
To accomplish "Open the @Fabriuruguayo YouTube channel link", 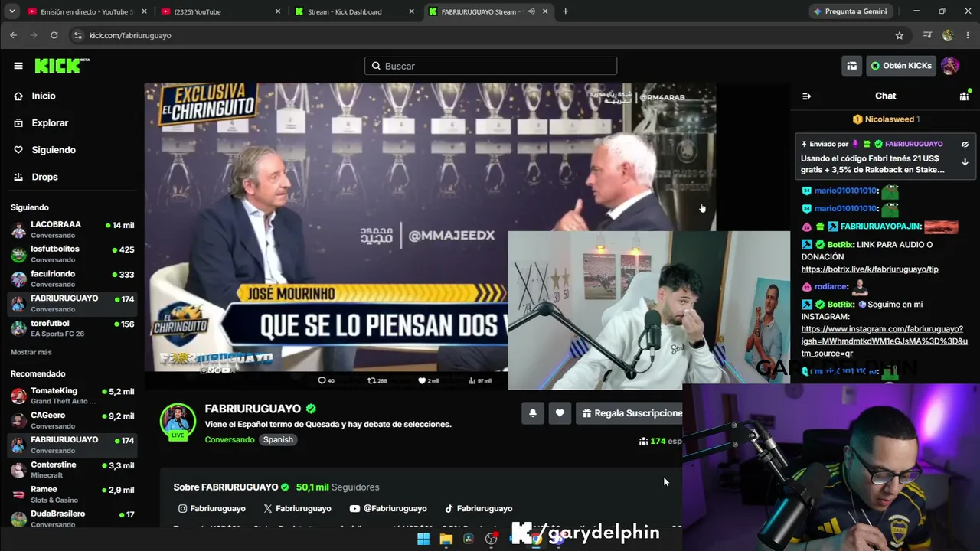I will coord(388,508).
